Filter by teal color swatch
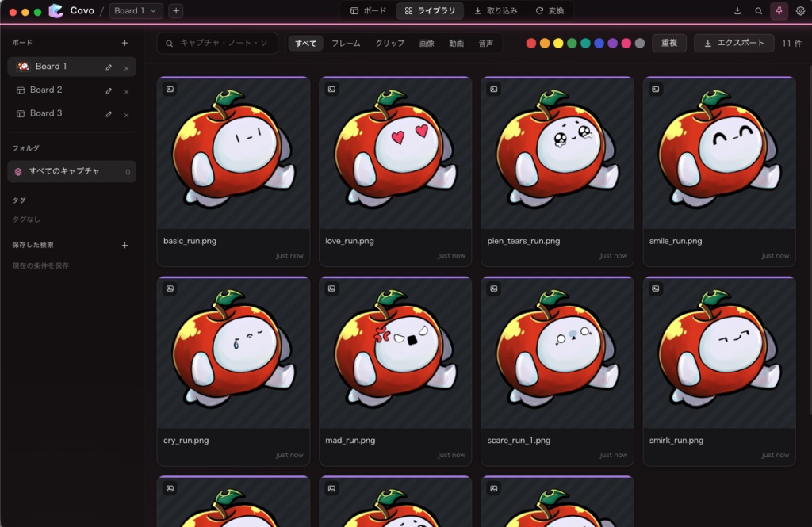Screen dimensions: 812x527 [585, 44]
